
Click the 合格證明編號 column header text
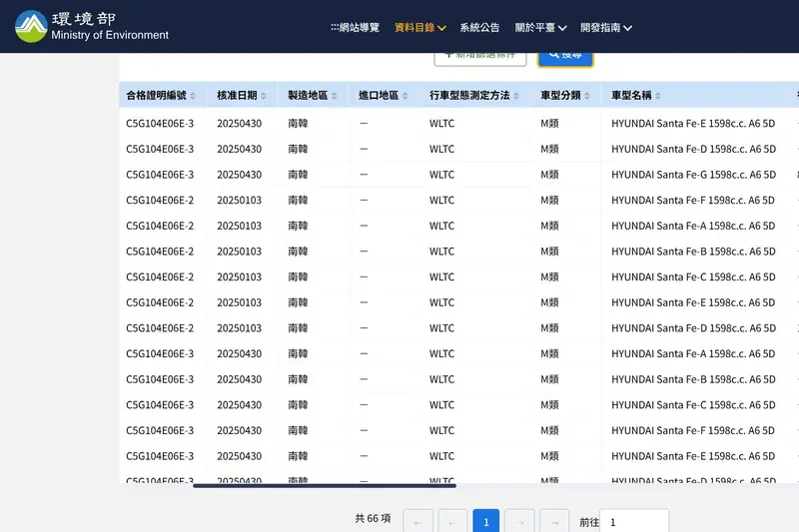(157, 95)
